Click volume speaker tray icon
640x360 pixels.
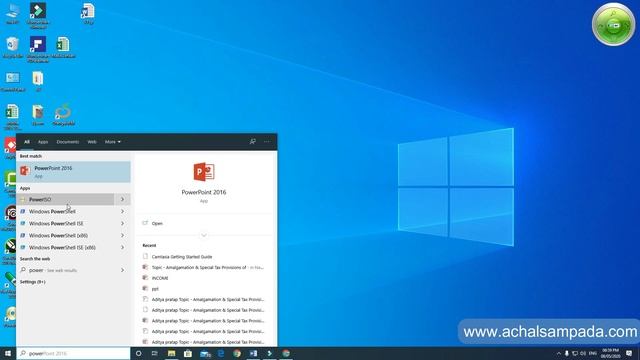tap(583, 353)
